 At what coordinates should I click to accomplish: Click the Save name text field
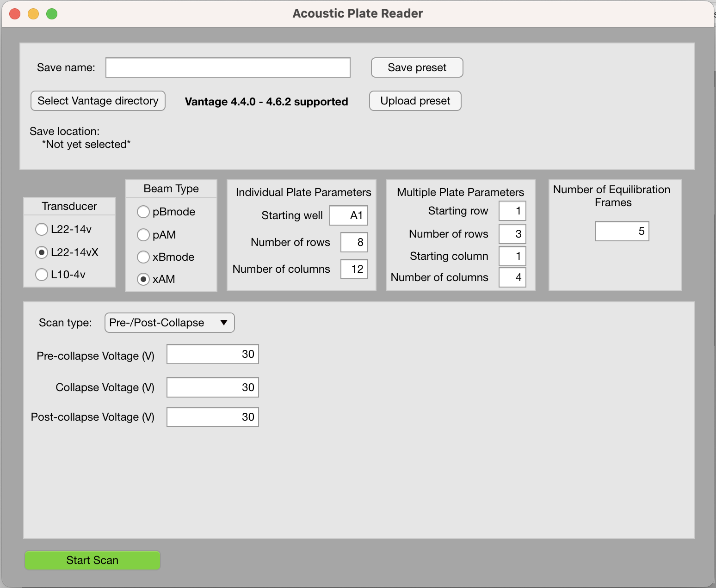[228, 67]
